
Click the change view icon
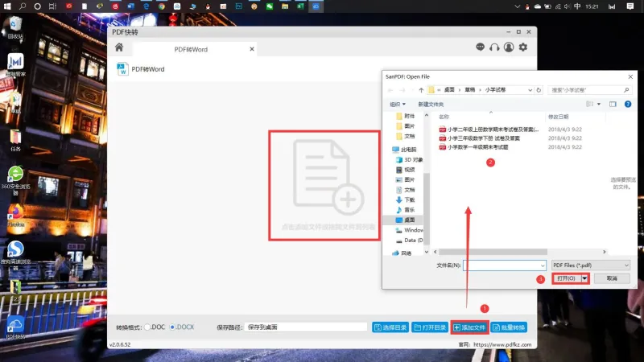click(x=590, y=105)
